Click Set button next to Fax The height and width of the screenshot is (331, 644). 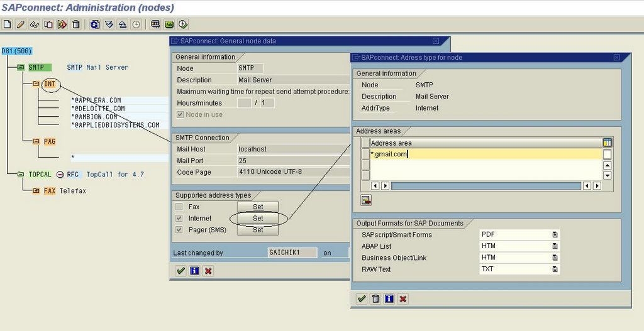pyautogui.click(x=258, y=207)
